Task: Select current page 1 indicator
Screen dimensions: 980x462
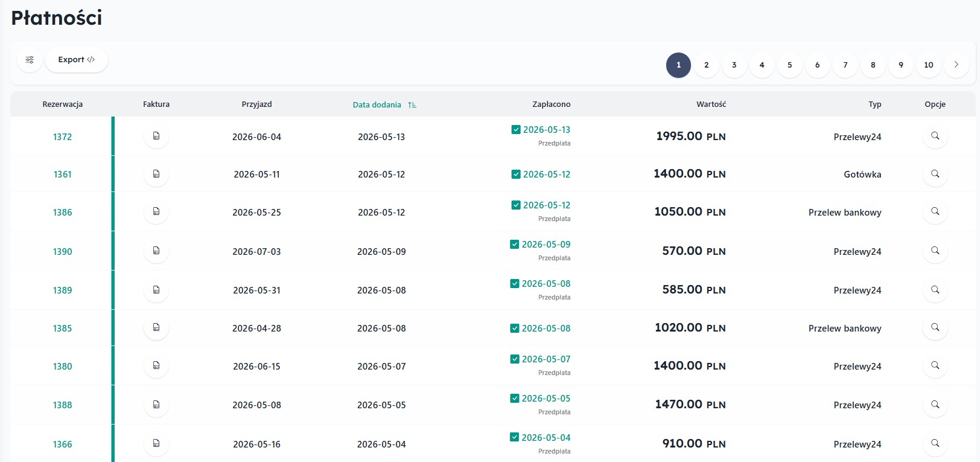Action: click(679, 65)
